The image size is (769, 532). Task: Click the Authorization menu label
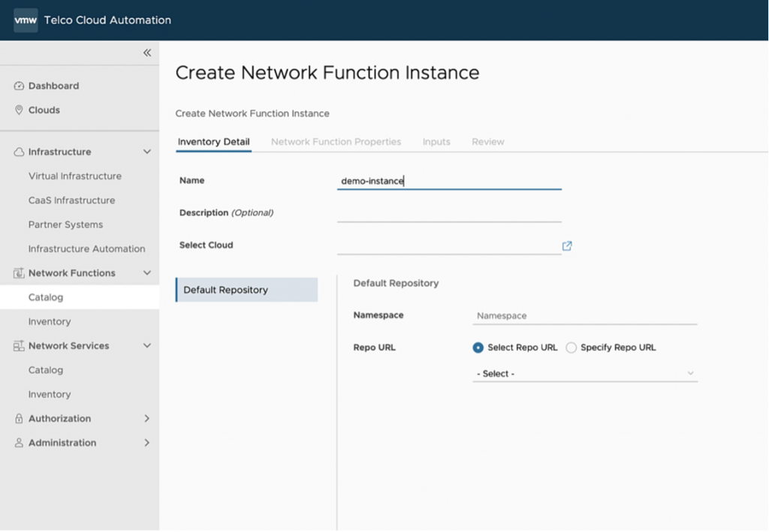(x=60, y=419)
